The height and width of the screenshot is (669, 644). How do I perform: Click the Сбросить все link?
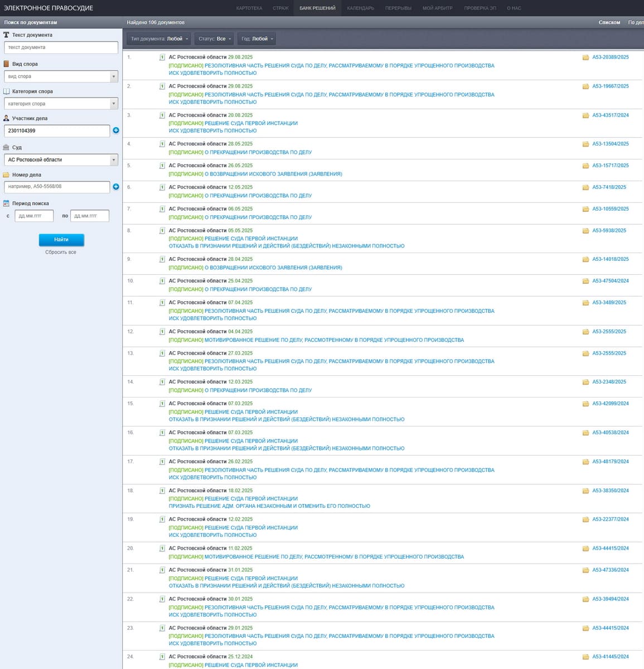click(61, 253)
